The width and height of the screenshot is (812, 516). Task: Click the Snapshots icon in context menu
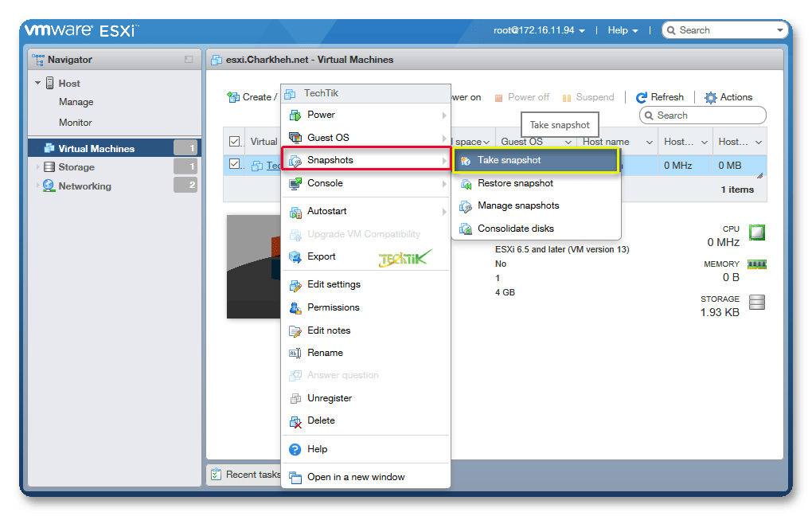click(x=295, y=161)
